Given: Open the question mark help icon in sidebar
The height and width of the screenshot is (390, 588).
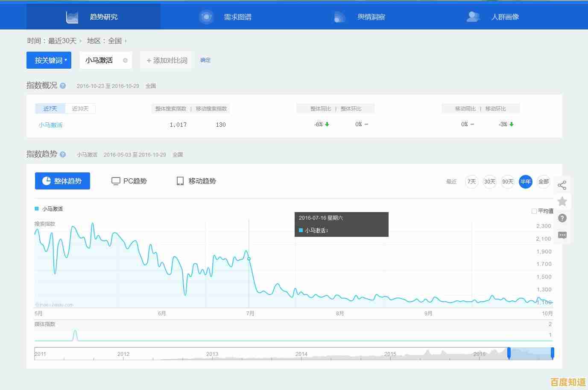Looking at the screenshot, I should click(562, 218).
